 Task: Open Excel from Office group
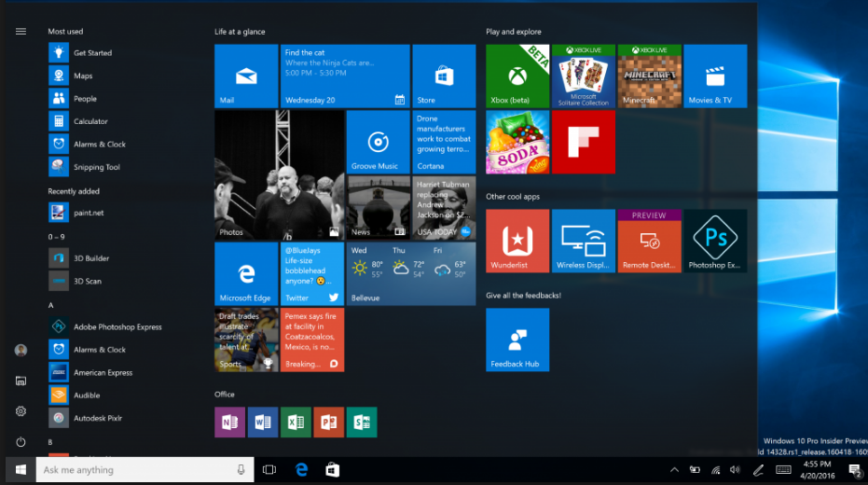point(296,422)
